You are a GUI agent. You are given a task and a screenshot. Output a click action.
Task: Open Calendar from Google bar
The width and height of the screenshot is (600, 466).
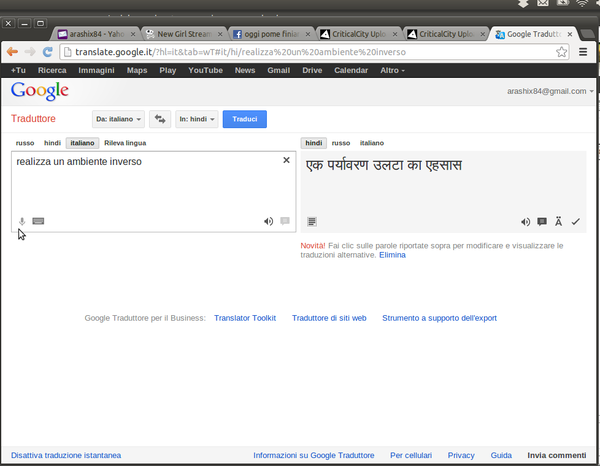(x=351, y=70)
